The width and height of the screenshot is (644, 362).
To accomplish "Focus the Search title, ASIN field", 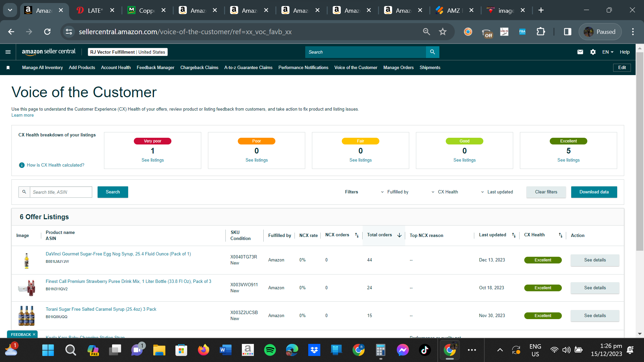I will (x=61, y=192).
